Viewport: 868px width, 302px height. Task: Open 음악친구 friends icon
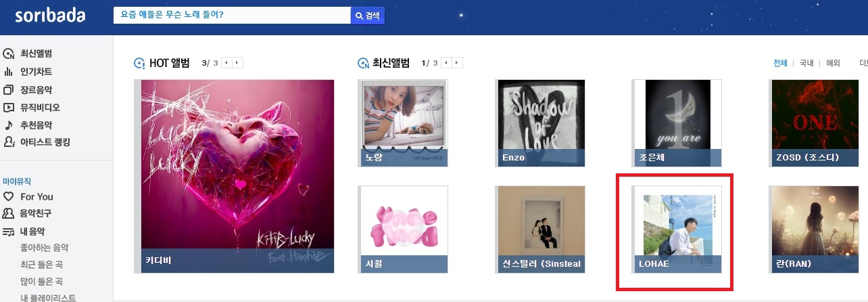point(9,213)
